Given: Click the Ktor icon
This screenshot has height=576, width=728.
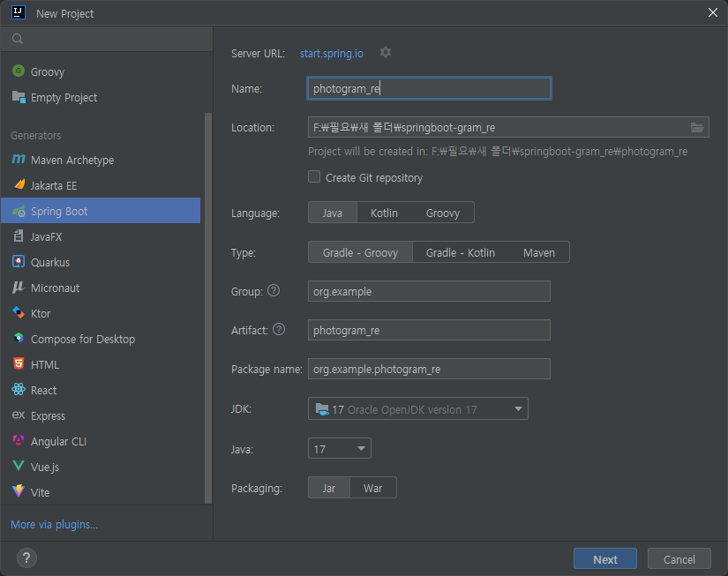Looking at the screenshot, I should (x=19, y=313).
